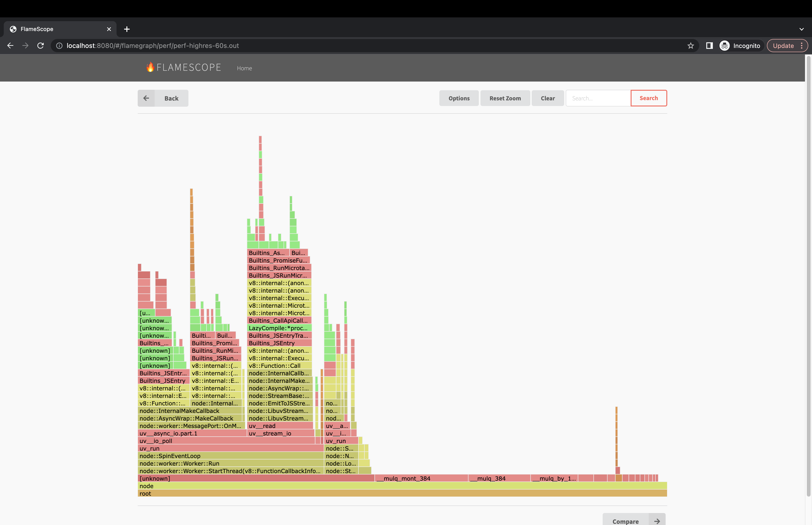The width and height of the screenshot is (812, 525).
Task: Go back using the browser back arrow
Action: 10,45
